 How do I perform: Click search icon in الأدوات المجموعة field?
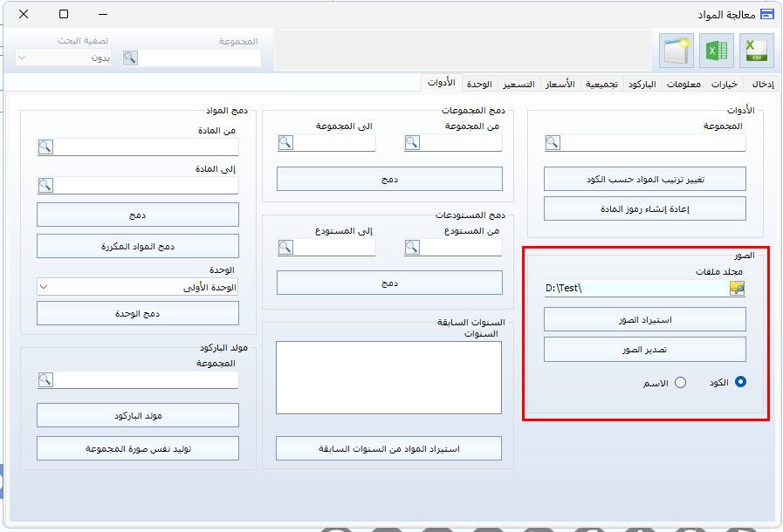553,143
